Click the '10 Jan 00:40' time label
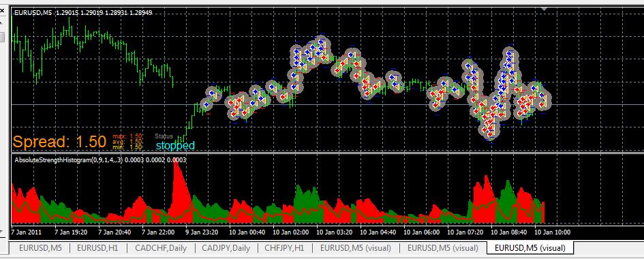The width and height of the screenshot is (644, 259). tap(247, 232)
